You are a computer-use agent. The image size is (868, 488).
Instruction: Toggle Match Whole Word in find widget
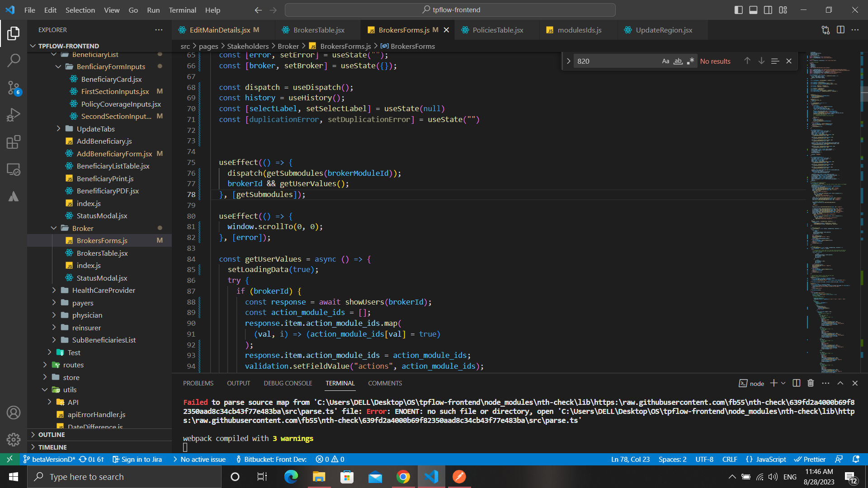point(678,61)
